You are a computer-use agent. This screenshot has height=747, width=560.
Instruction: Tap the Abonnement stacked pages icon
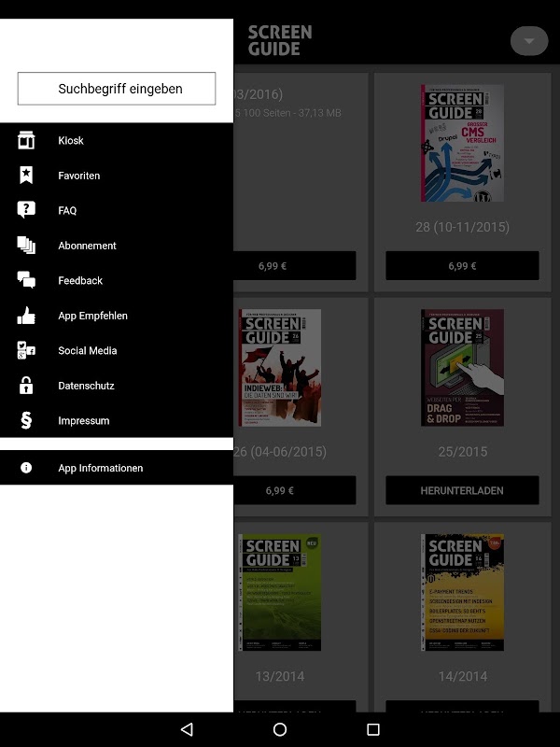26,246
